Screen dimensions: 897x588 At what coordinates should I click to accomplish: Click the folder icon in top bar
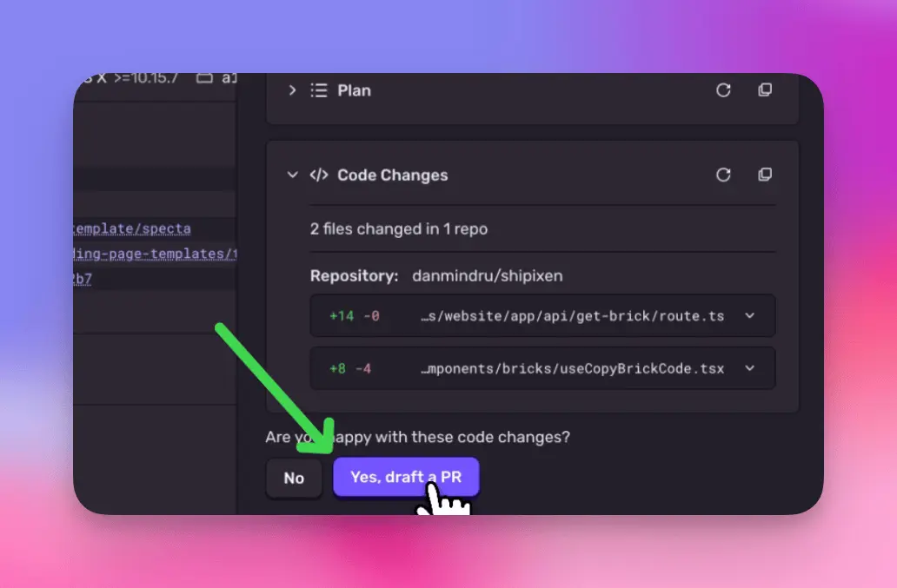(205, 77)
